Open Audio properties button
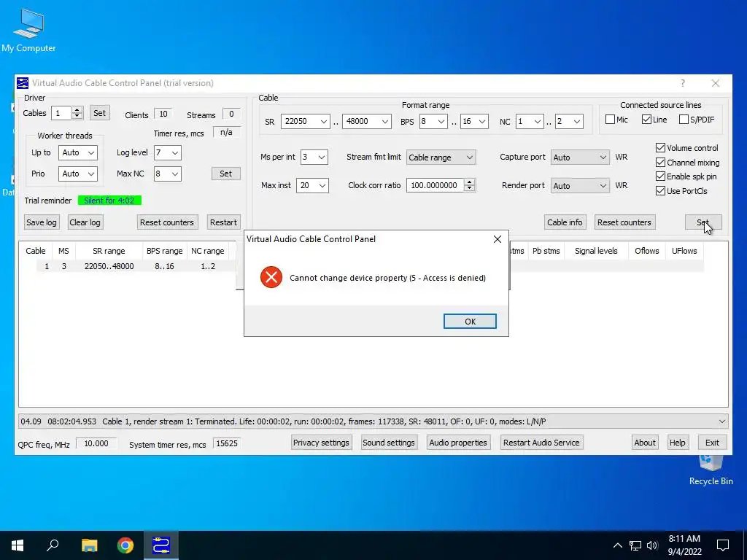 [458, 443]
